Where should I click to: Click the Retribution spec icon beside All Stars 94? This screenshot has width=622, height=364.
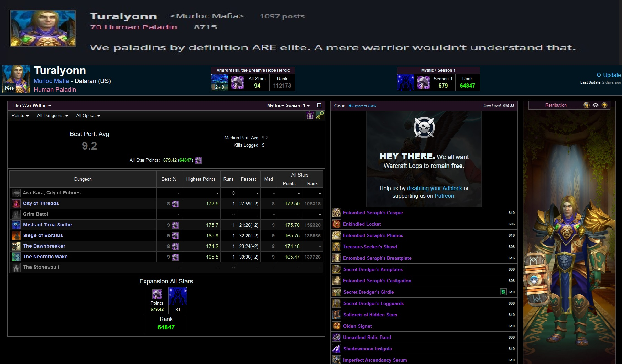click(x=237, y=82)
